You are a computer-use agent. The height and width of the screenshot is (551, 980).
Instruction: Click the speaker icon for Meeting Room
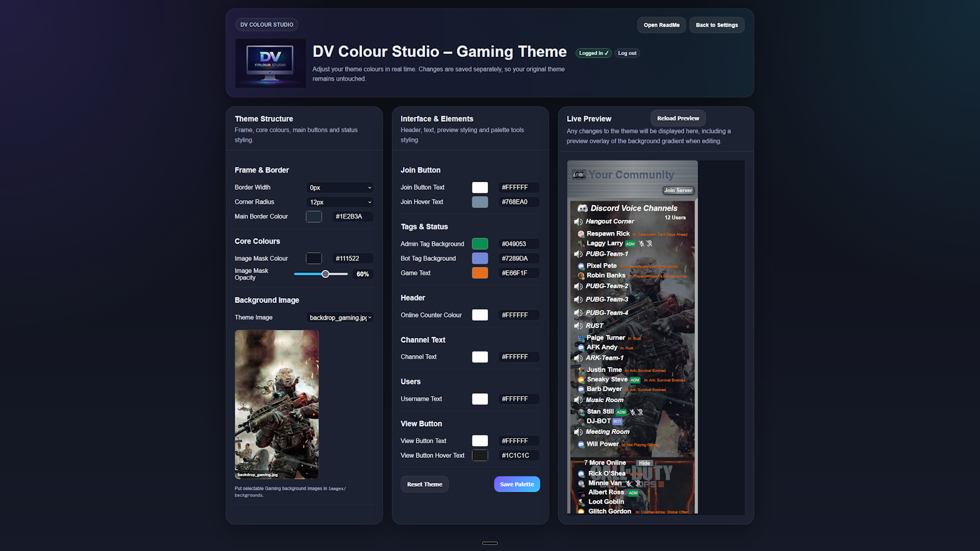[x=578, y=432]
